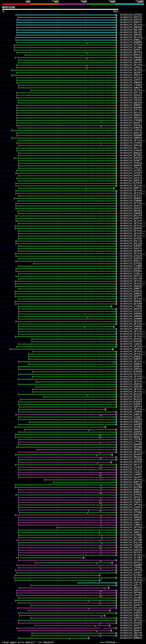
Task: Click the short cyan alignment bar of UniRef100_C4P742
Action: [x=98, y=583]
